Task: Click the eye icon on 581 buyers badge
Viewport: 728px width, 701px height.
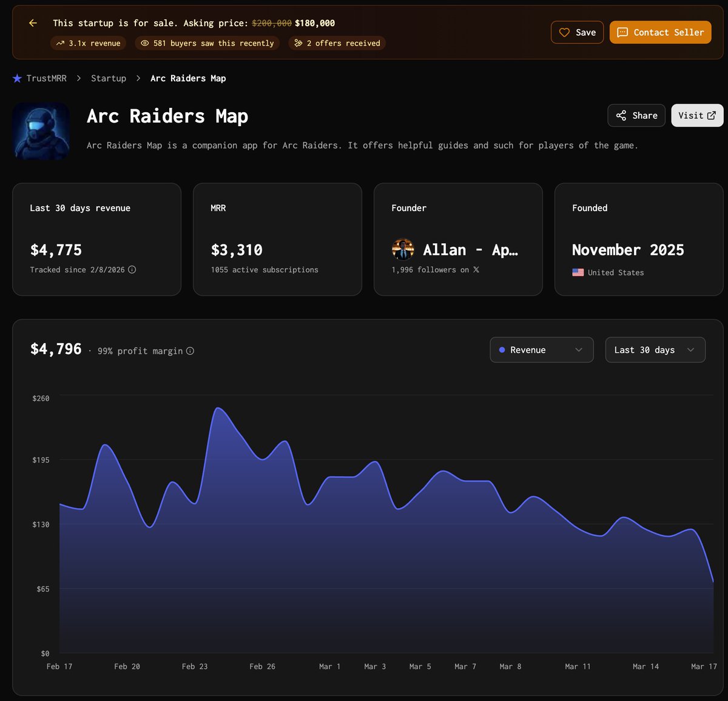Action: (144, 43)
